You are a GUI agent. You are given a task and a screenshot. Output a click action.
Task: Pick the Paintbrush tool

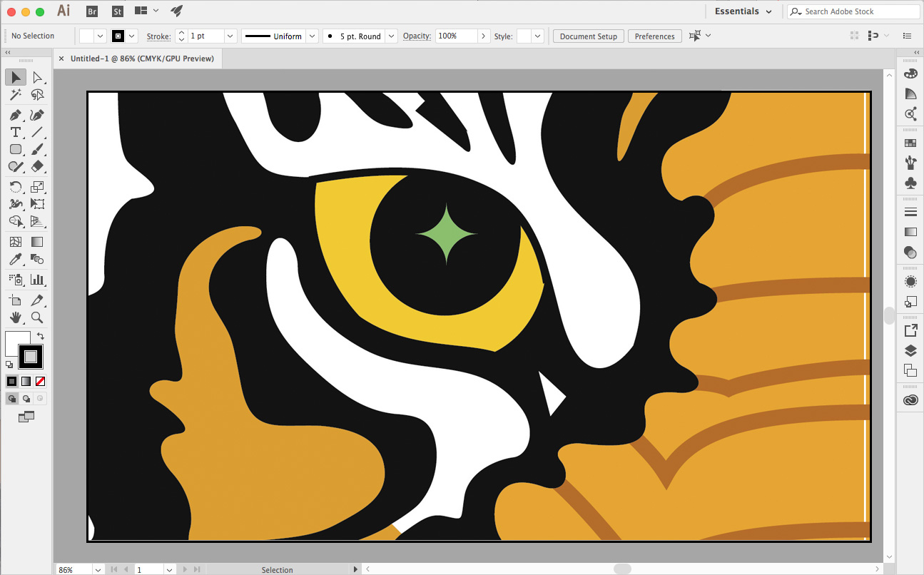tap(38, 149)
